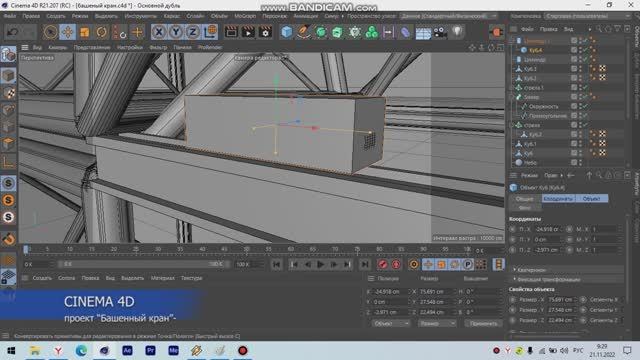Open the viewport Камеры menu
Viewport: 640px width, 360px height.
tap(58, 47)
